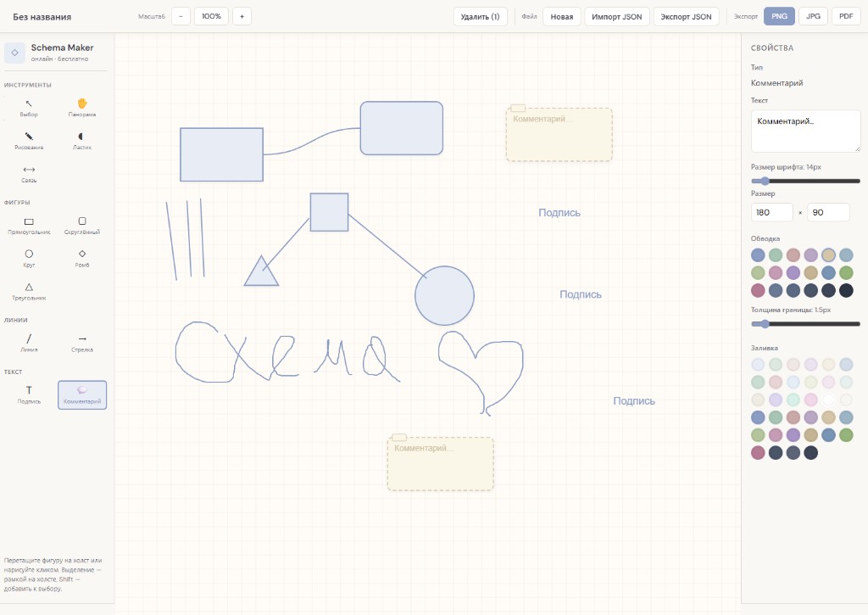Pick the Ромб diamond shape
The height and width of the screenshot is (615, 868).
pyautogui.click(x=82, y=258)
